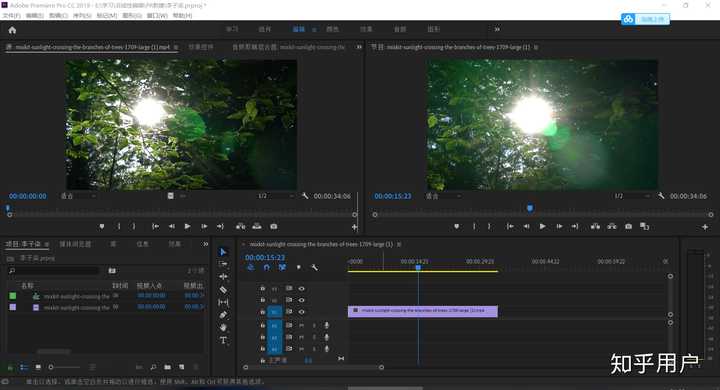Open Comparison View in Program monitor
Image resolution: width=720 pixels, height=390 pixels.
(645, 226)
